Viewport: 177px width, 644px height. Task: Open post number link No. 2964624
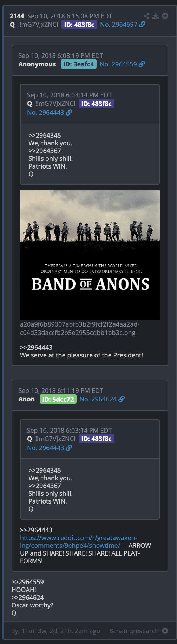[x=98, y=399]
